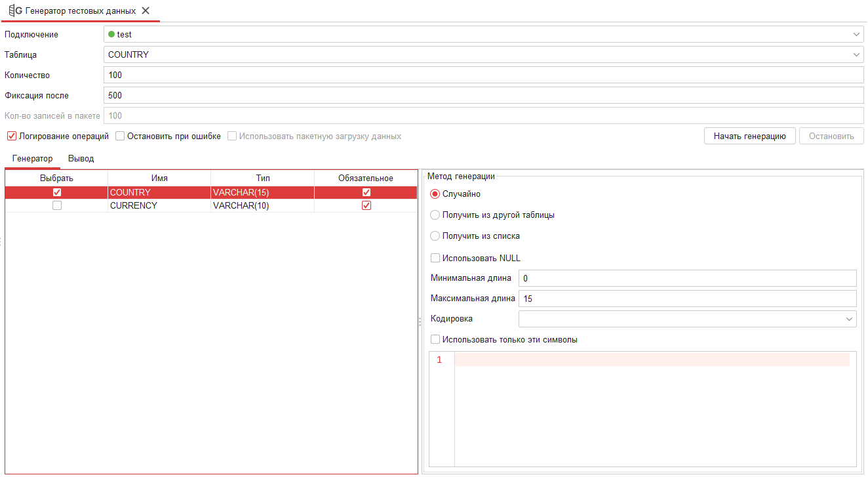868x477 pixels.
Task: Click the Максимальная длина field
Action: click(x=687, y=299)
